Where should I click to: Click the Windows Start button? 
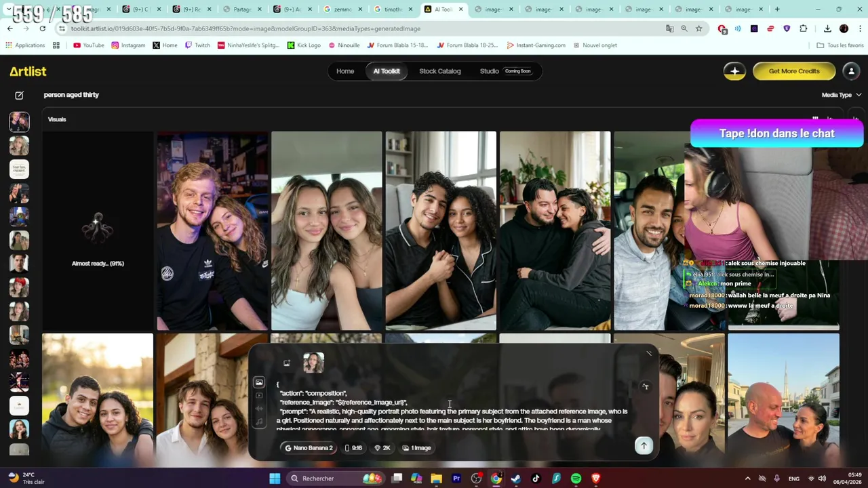tap(275, 479)
